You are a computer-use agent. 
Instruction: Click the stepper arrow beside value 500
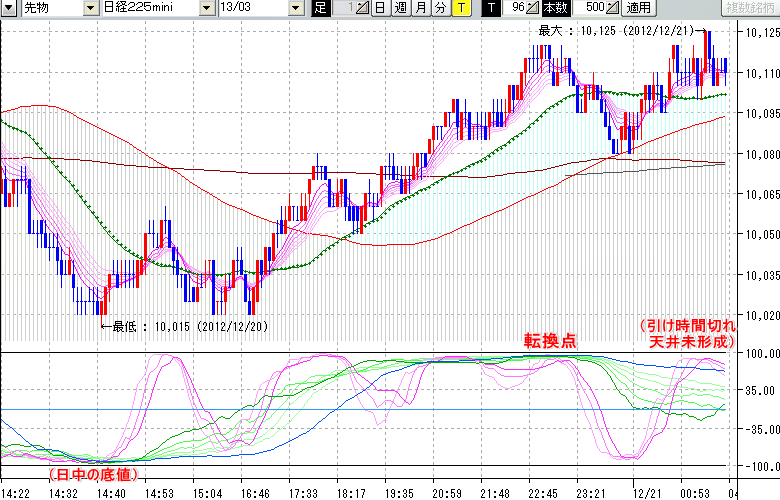(x=615, y=8)
